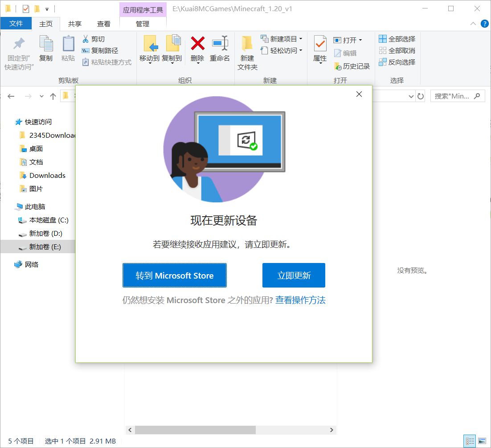491x448 pixels.
Task: Open Downloads in sidebar
Action: (x=43, y=176)
